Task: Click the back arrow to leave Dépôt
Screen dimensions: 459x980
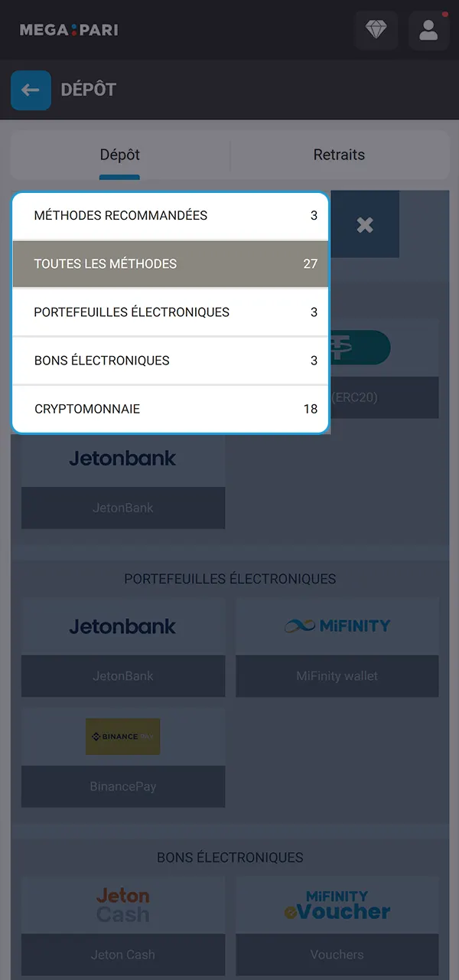Action: [x=31, y=90]
